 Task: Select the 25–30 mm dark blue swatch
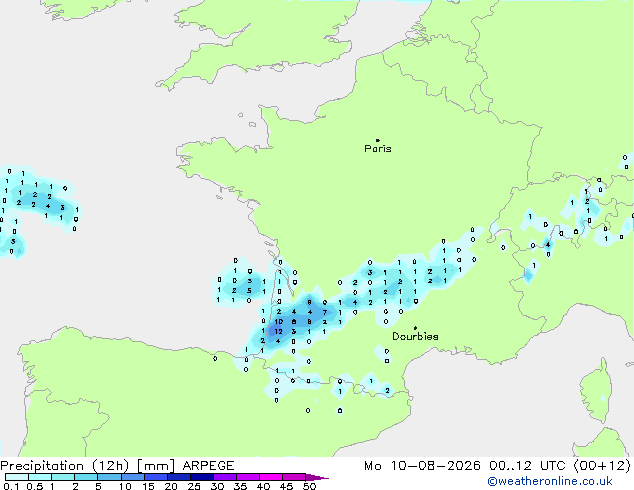pos(201,477)
